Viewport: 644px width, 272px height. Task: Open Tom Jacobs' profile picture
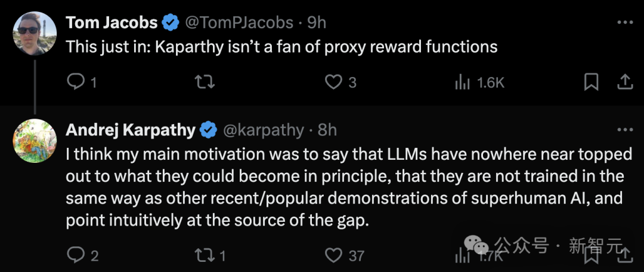point(35,33)
